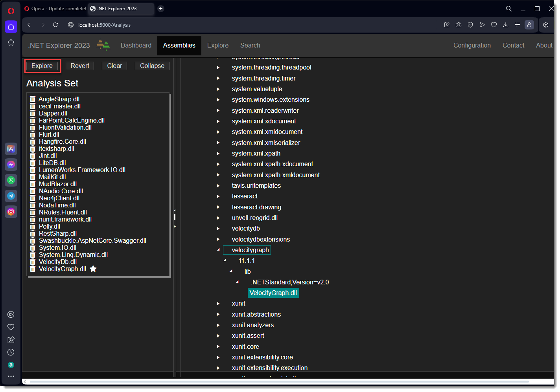This screenshot has width=560, height=392.
Task: Select xunit.extensibility.execution row
Action: (x=270, y=368)
